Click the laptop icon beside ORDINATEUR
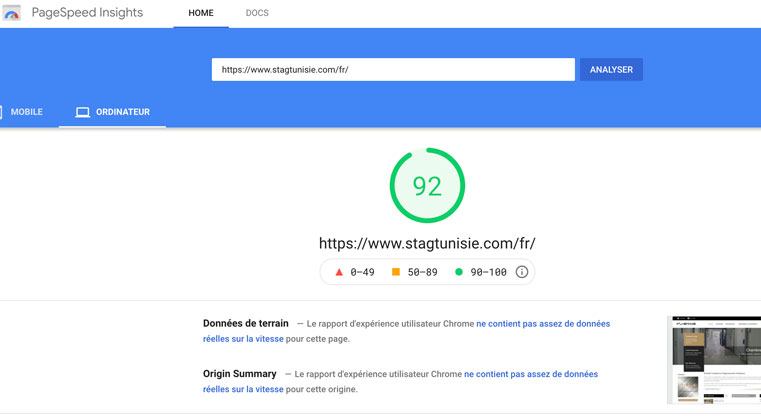 coord(83,112)
